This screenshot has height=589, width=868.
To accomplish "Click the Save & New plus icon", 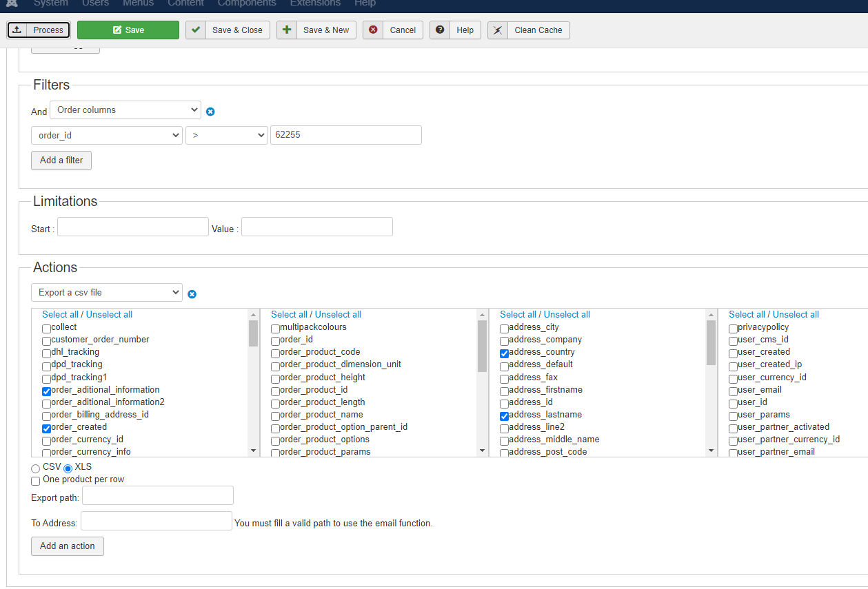I will click(x=287, y=30).
